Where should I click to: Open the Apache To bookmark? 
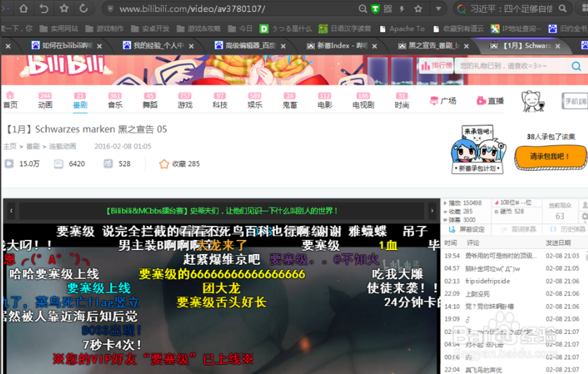[402, 29]
